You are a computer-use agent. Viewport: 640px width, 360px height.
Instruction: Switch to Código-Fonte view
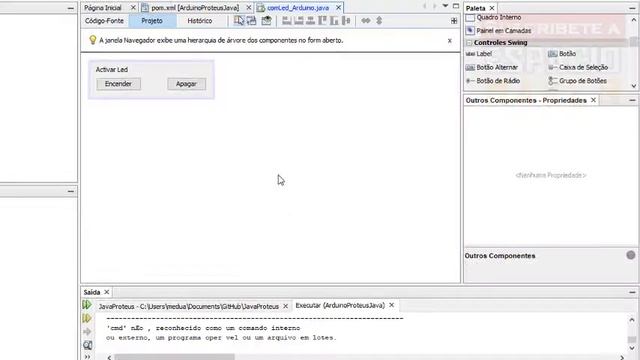(104, 21)
